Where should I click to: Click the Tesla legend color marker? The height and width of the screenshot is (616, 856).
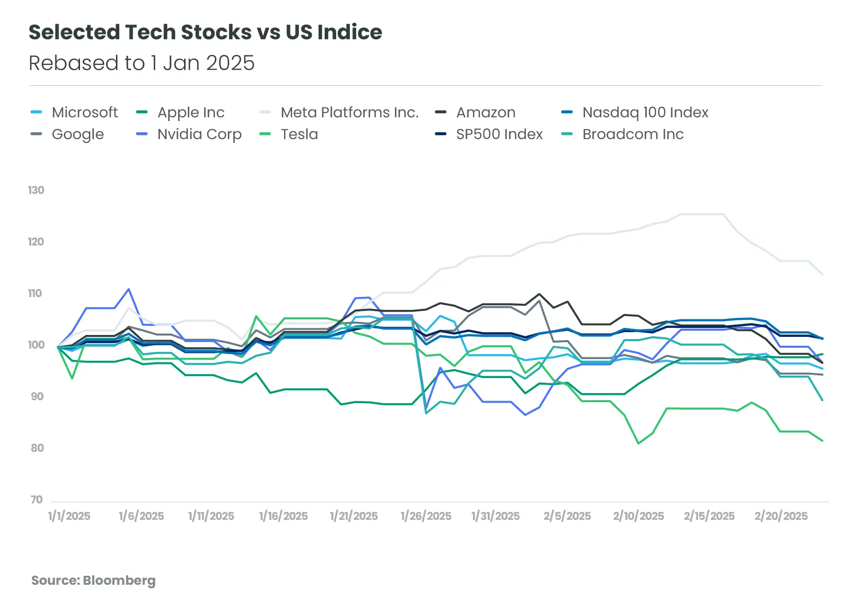point(265,134)
